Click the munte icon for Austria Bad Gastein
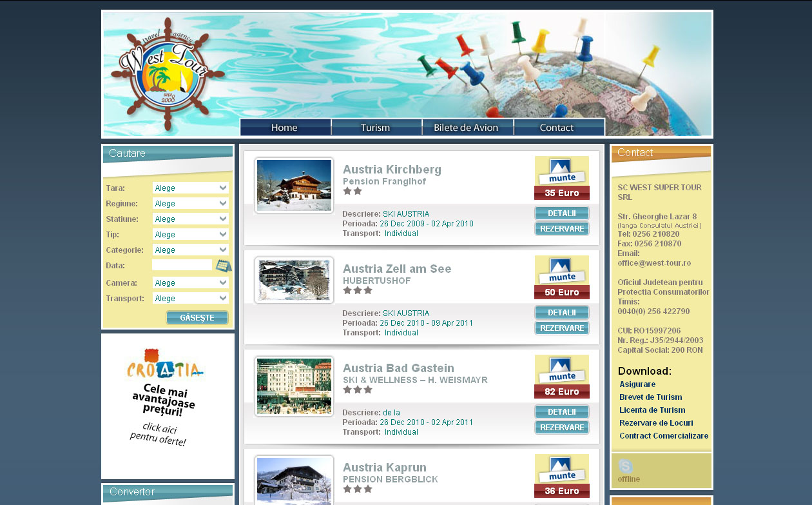Viewport: 812px width, 505px height. coord(562,370)
